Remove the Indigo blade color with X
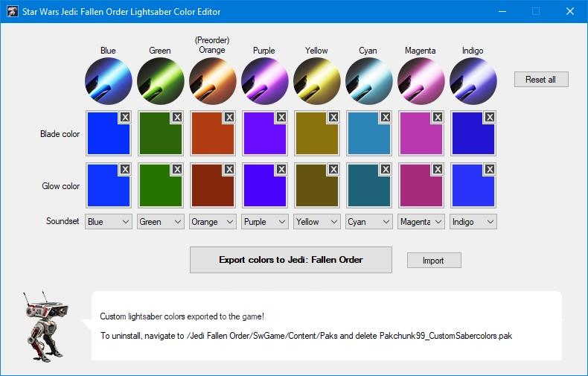Viewport: 588px width, 376px height. [490, 117]
